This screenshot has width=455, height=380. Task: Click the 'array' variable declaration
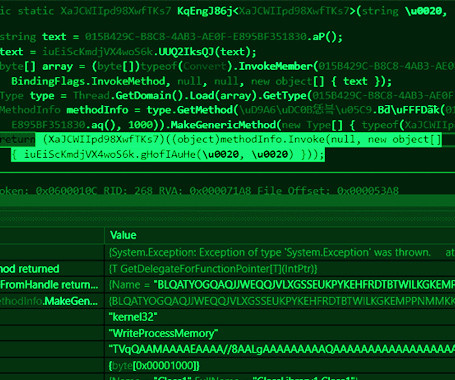tap(57, 66)
